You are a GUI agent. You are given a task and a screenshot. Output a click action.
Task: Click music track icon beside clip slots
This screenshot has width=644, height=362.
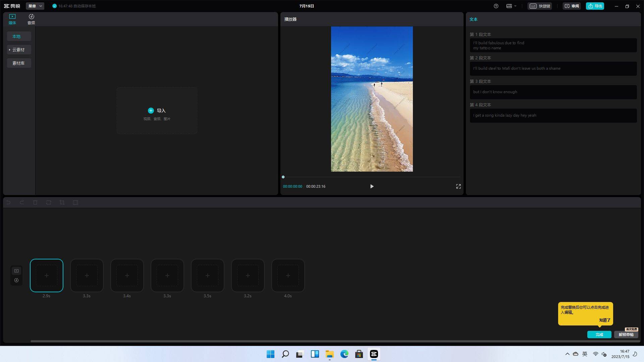coord(16,280)
